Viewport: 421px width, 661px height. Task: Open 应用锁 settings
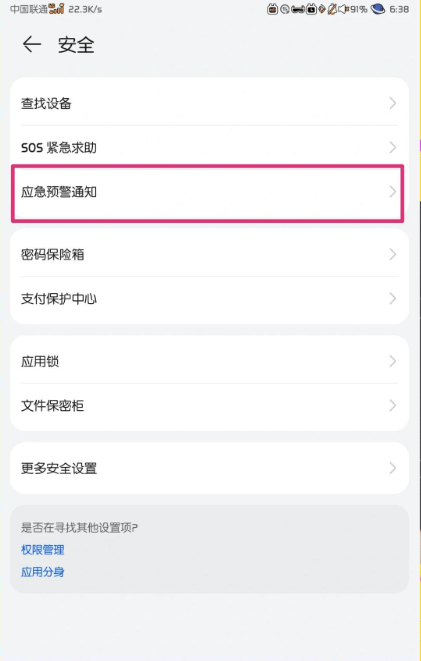click(x=209, y=361)
